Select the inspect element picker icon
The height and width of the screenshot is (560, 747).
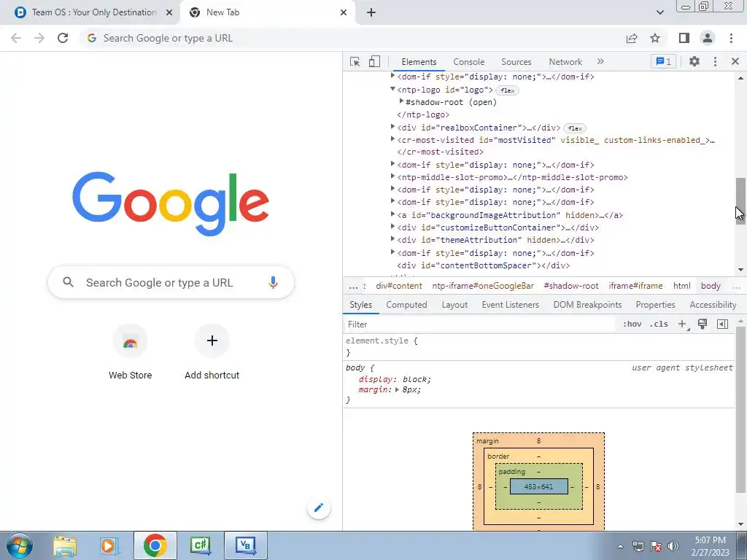tap(355, 61)
